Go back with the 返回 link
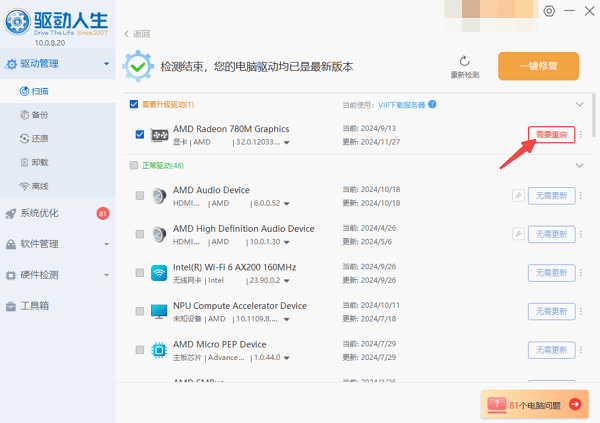The height and width of the screenshot is (423, 600). coord(137,34)
